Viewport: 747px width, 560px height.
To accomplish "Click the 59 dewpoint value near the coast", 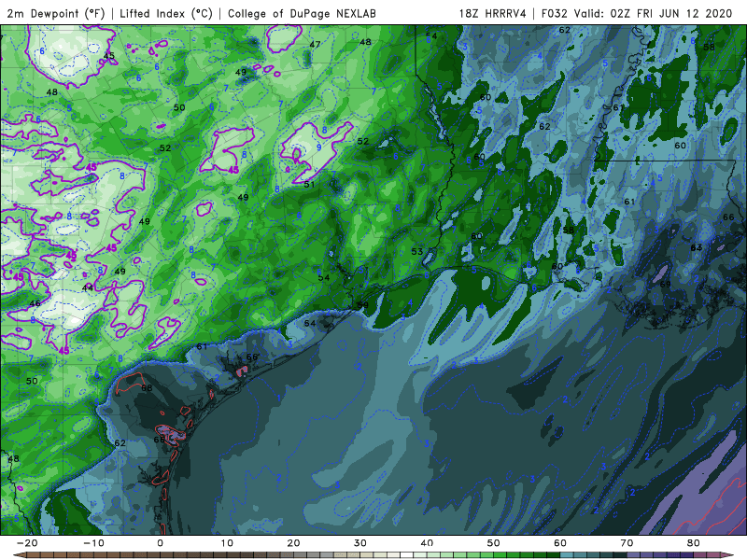I will [x=363, y=305].
